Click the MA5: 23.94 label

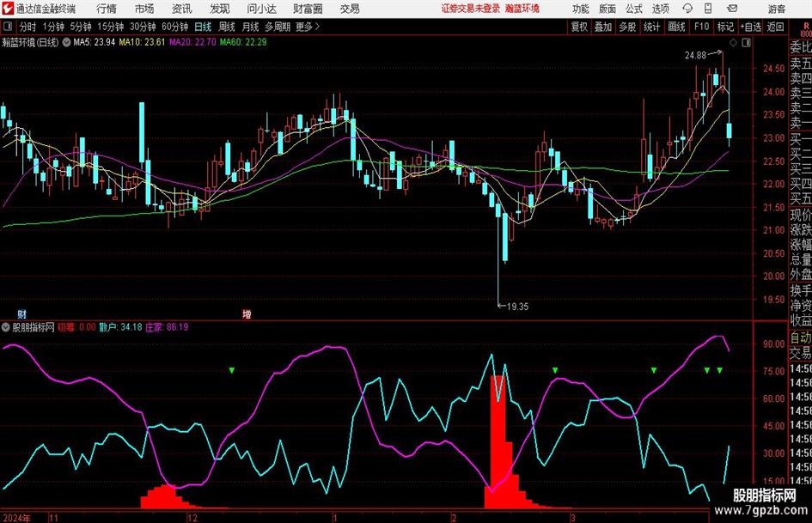pos(94,42)
